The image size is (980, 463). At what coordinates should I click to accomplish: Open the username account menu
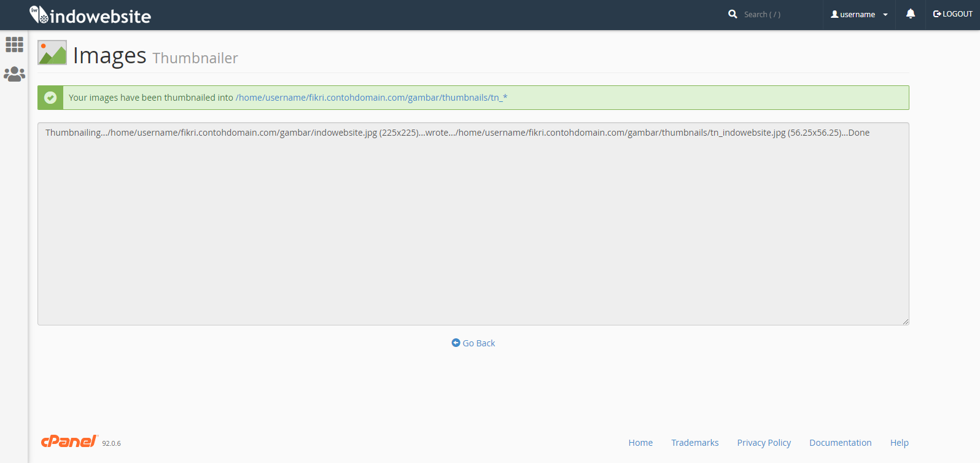(854, 14)
